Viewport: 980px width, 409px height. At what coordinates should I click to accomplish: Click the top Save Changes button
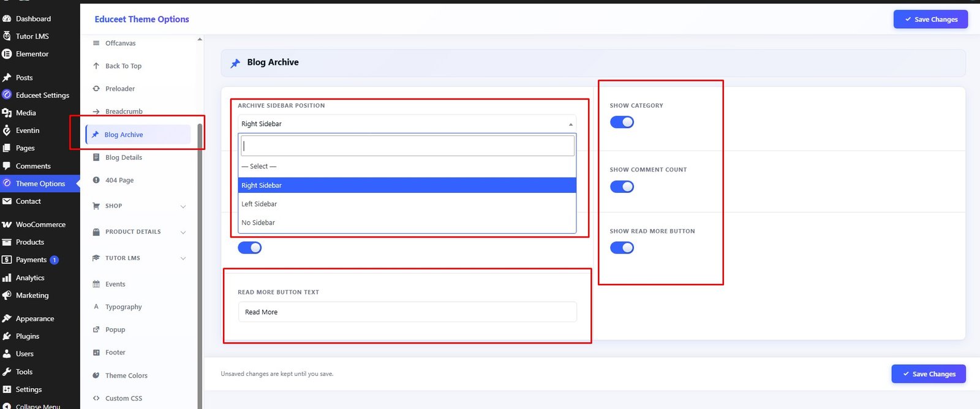[x=930, y=19]
